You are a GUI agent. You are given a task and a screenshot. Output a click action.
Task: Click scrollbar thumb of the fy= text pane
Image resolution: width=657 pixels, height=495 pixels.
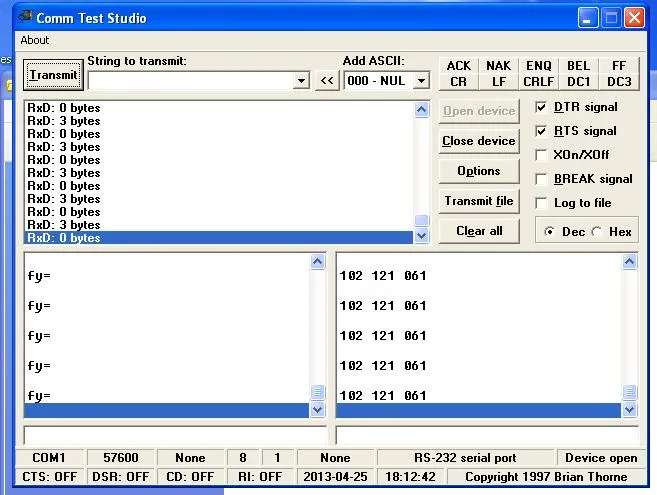click(318, 392)
